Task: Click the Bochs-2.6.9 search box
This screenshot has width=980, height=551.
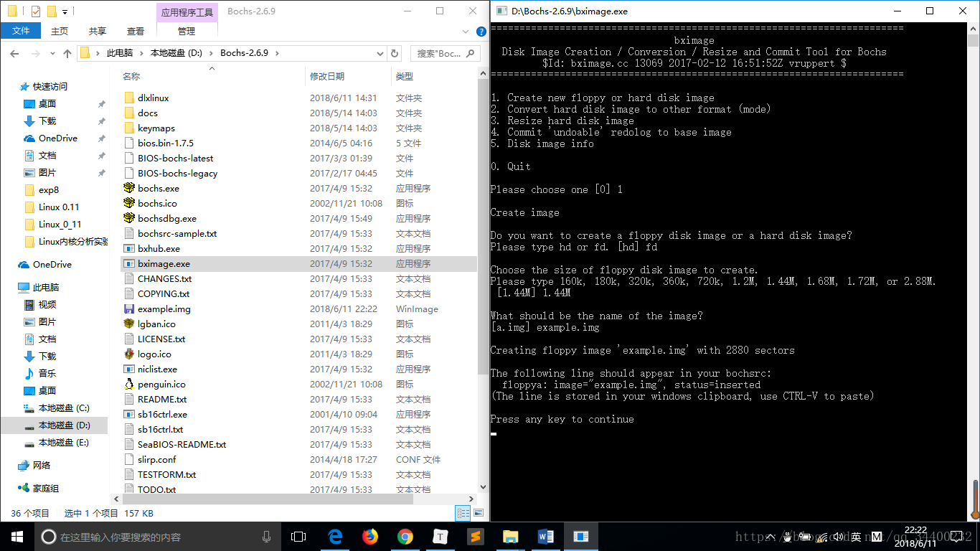Action: click(x=445, y=53)
